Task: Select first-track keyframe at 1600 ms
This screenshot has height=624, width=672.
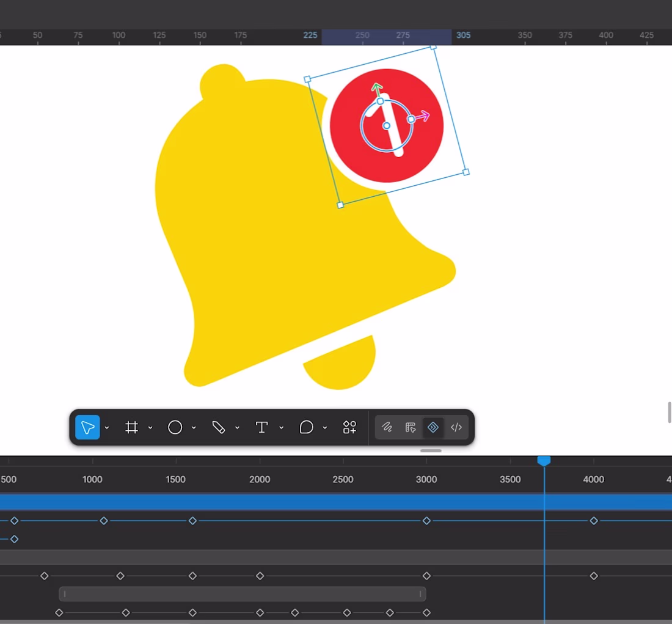Action: click(x=193, y=521)
